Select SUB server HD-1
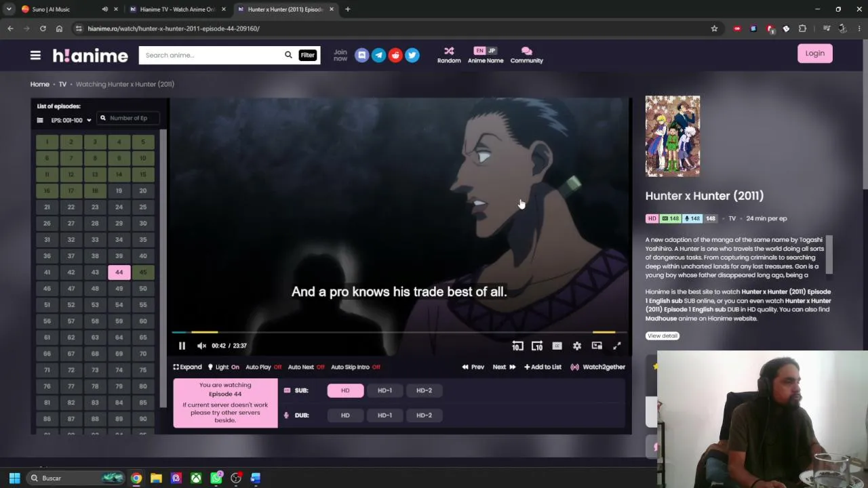 (384, 390)
